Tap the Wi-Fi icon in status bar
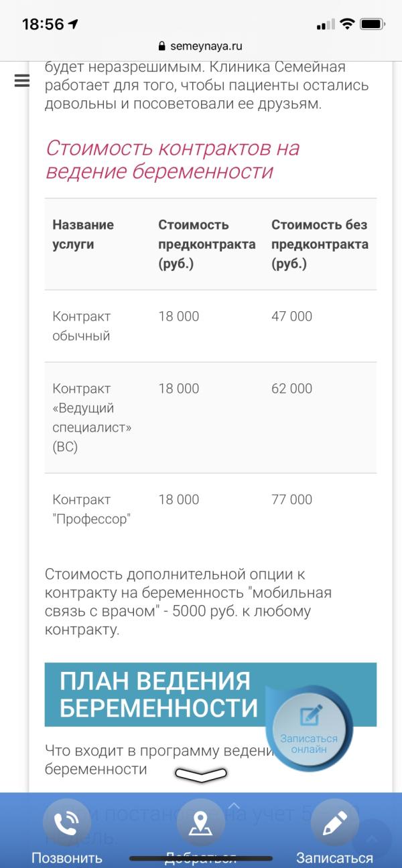The width and height of the screenshot is (402, 868). pyautogui.click(x=346, y=24)
